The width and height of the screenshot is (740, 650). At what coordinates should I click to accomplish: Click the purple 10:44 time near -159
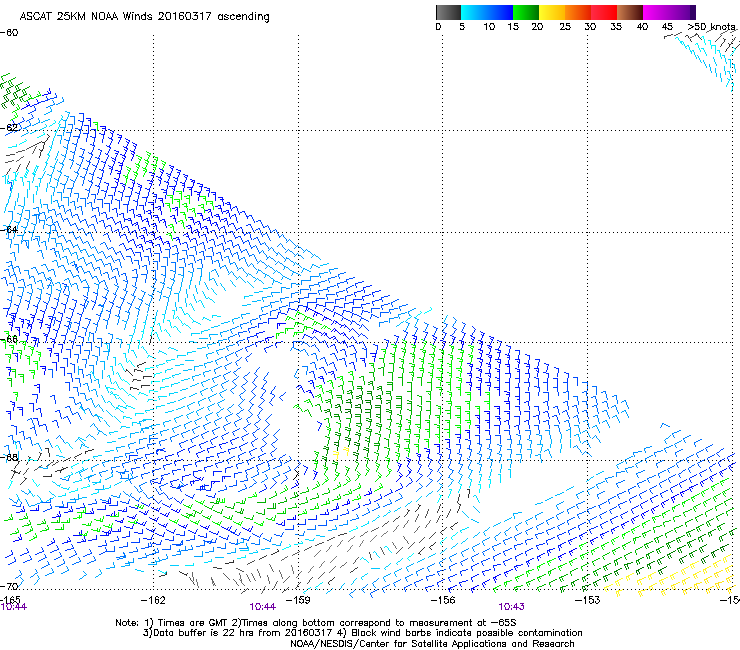pyautogui.click(x=262, y=607)
